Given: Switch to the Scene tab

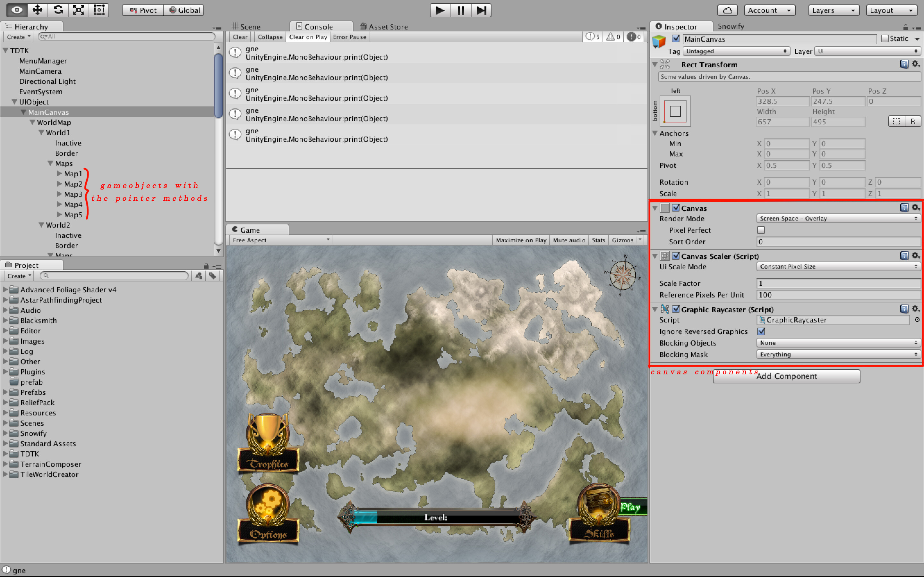Looking at the screenshot, I should 246,27.
